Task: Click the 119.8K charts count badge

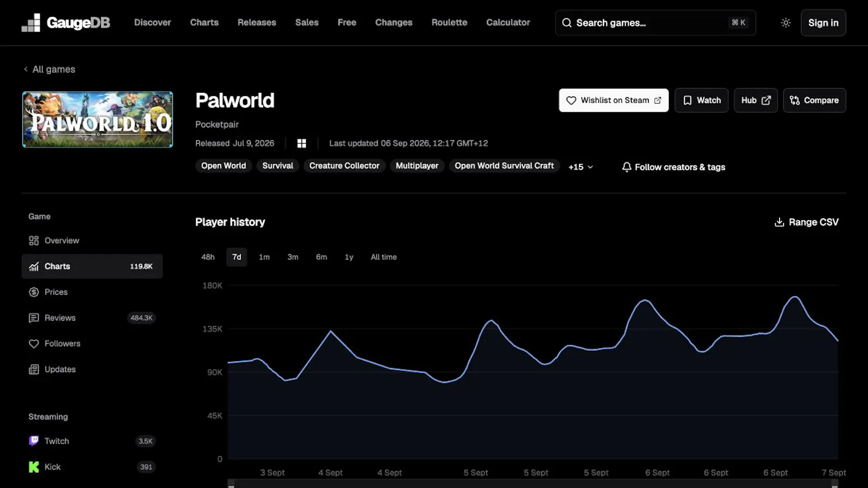Action: click(141, 266)
